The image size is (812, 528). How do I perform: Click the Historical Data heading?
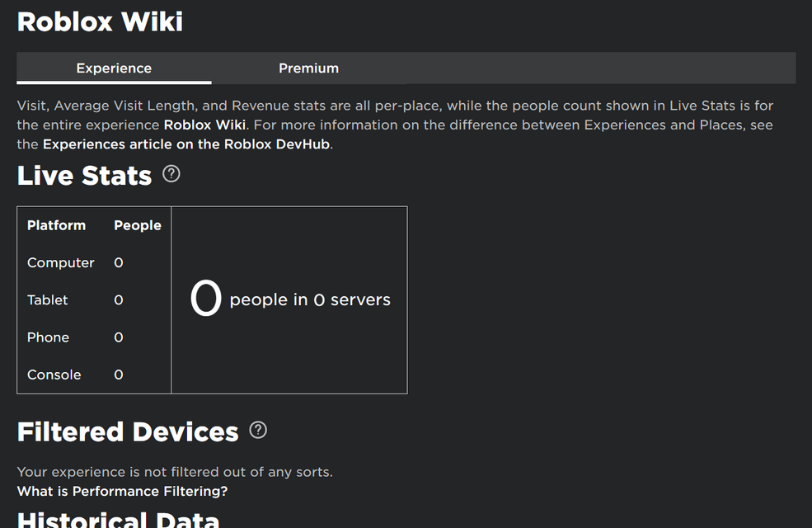(x=118, y=520)
